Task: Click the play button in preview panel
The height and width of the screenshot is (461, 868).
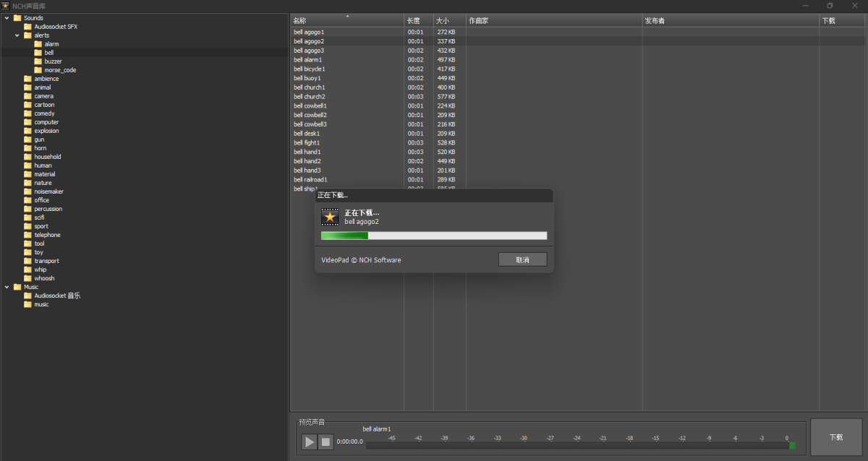Action: point(309,441)
